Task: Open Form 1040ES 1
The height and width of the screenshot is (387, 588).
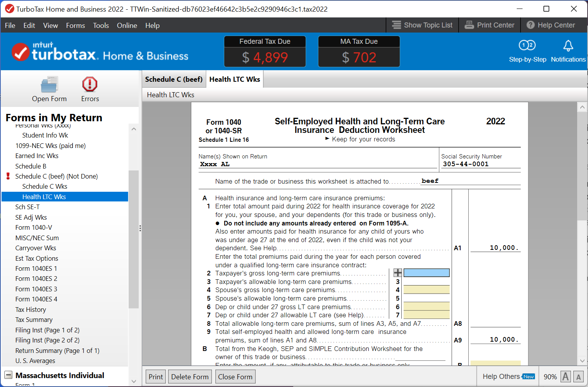Action: (36, 268)
